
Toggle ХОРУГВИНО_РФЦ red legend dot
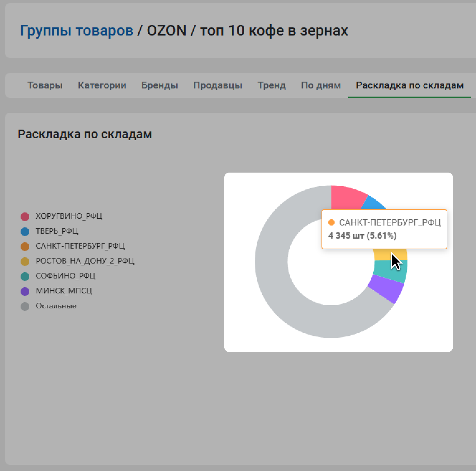25,216
